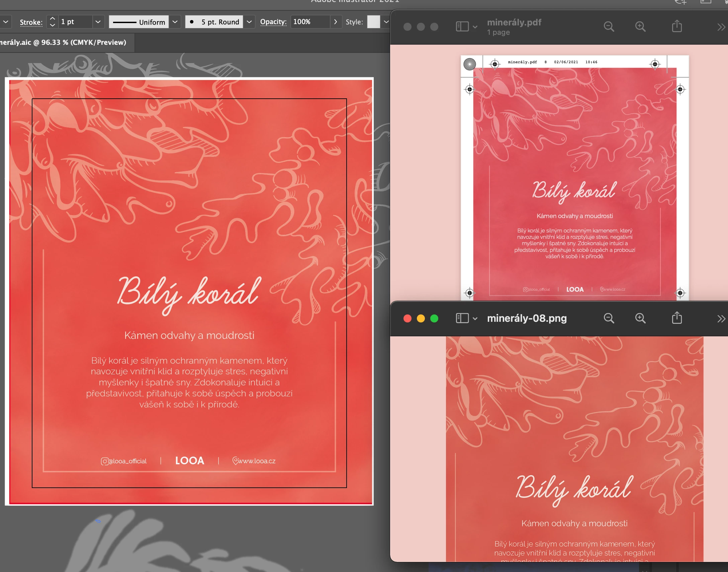Viewport: 728px width, 572px height.
Task: Click the stroke weight stepper arrows
Action: tap(52, 22)
